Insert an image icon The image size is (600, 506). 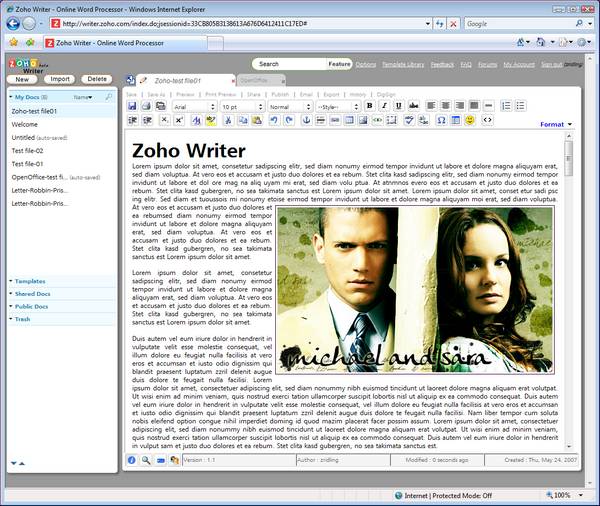coord(363,120)
